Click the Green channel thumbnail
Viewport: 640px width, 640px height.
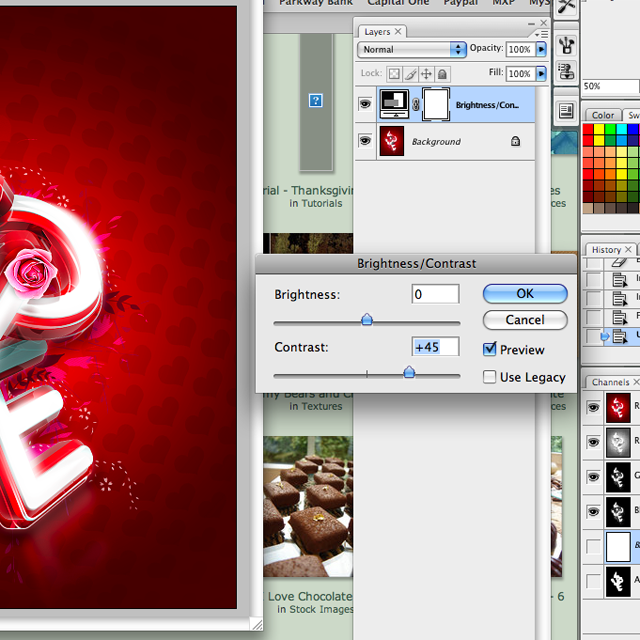click(618, 477)
